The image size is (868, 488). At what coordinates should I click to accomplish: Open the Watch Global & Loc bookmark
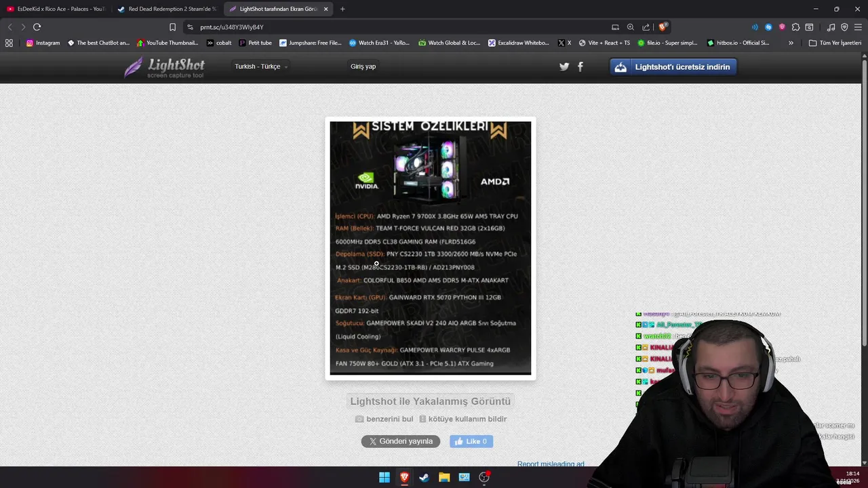pos(449,43)
